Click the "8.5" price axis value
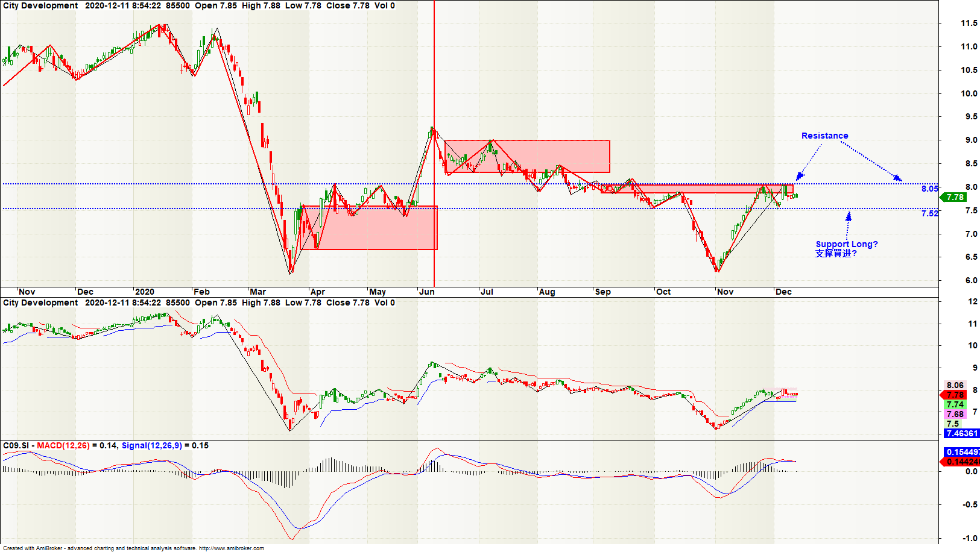This screenshot has width=980, height=552. [971, 163]
